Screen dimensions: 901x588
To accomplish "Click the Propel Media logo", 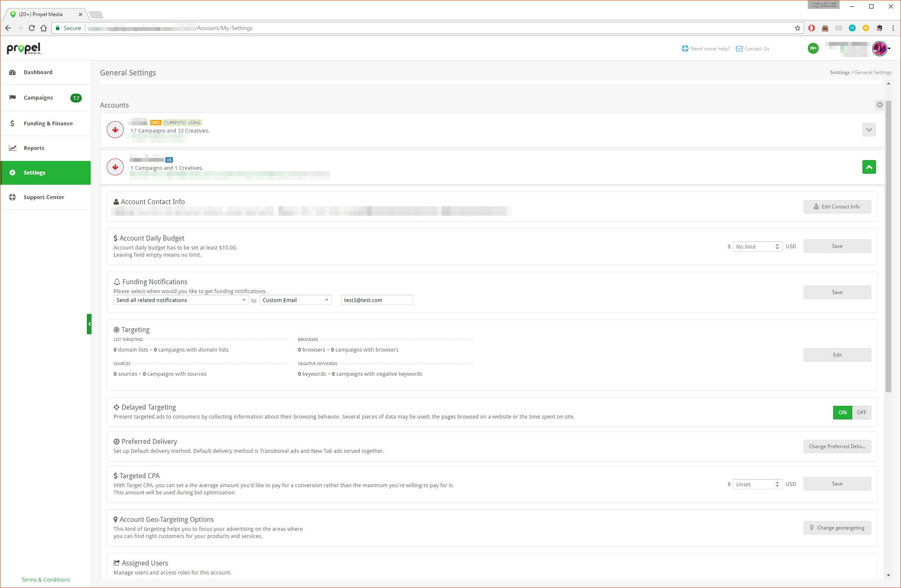I will (24, 48).
